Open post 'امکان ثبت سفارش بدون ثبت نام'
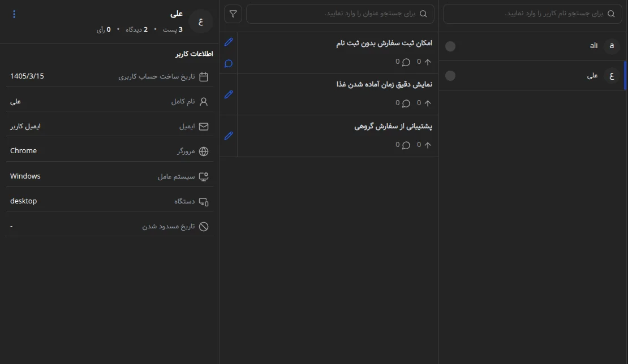The image size is (628, 364). pos(384,43)
